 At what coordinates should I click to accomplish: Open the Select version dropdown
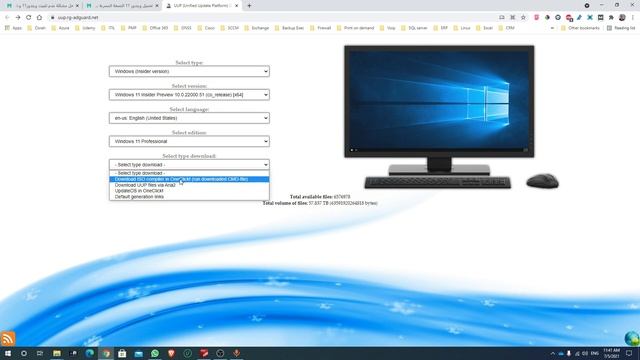pyautogui.click(x=189, y=95)
